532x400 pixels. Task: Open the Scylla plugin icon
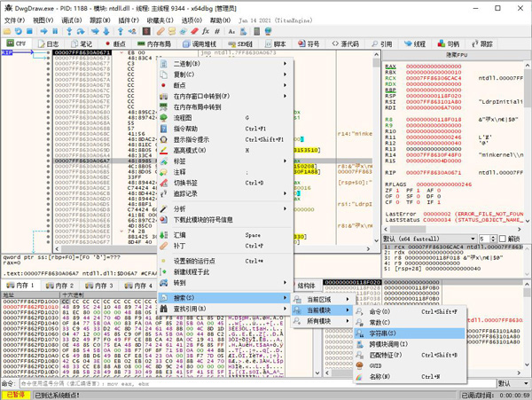coord(146,32)
